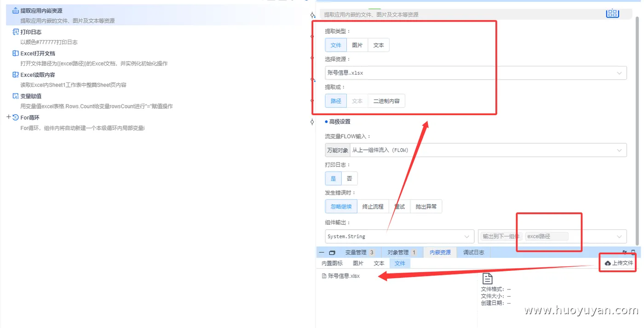The height and width of the screenshot is (328, 644).
Task: Restore the bottom panel with window icon
Action: coord(332,252)
